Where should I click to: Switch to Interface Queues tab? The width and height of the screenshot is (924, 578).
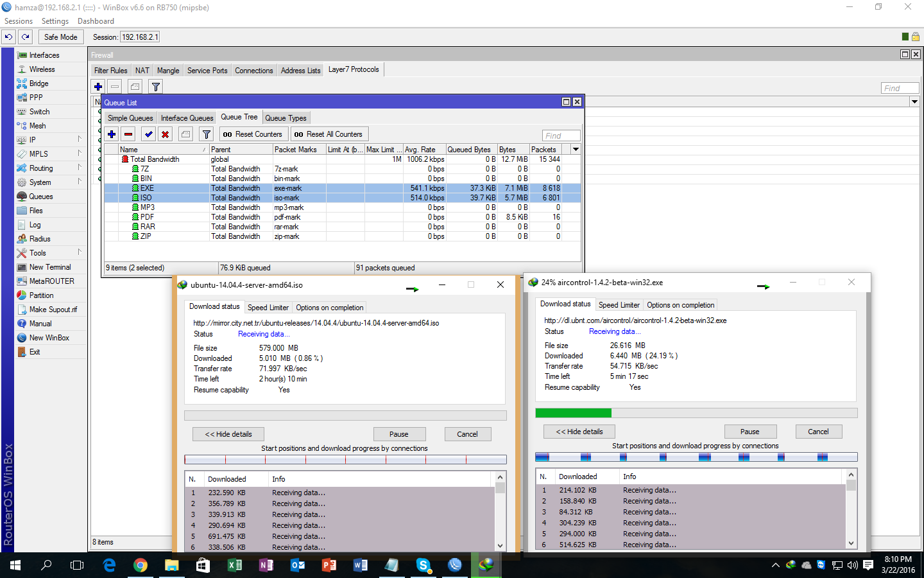click(187, 118)
